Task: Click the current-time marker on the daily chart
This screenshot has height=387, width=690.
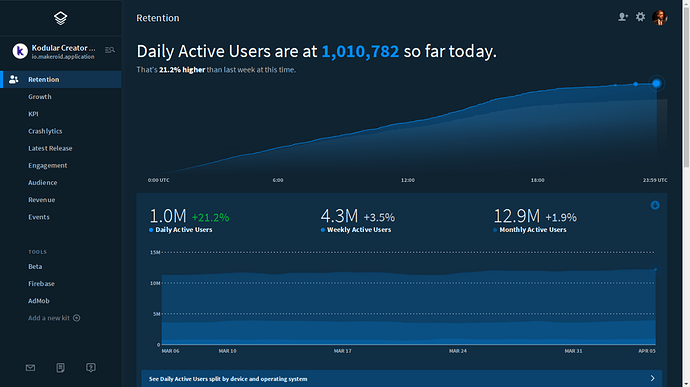Action: coord(657,83)
